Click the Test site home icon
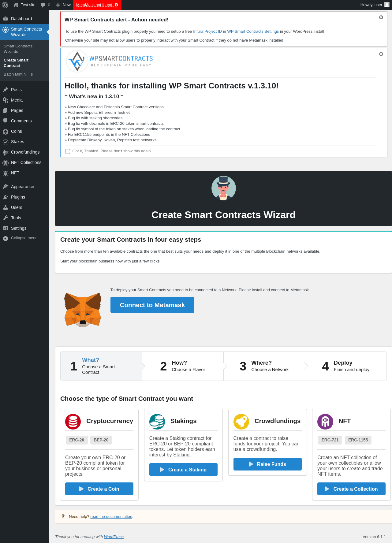Image resolution: width=392 pixels, height=543 pixels. 16,5
